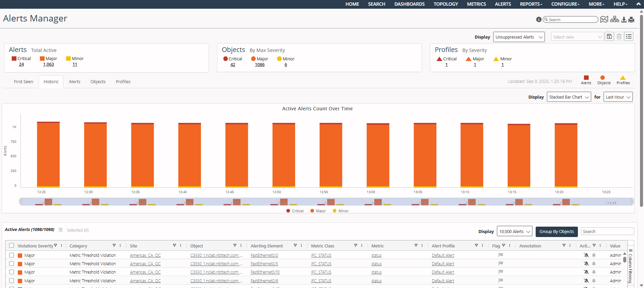Open the critical alerts count link 24
The height and width of the screenshot is (288, 644).
(21, 64)
